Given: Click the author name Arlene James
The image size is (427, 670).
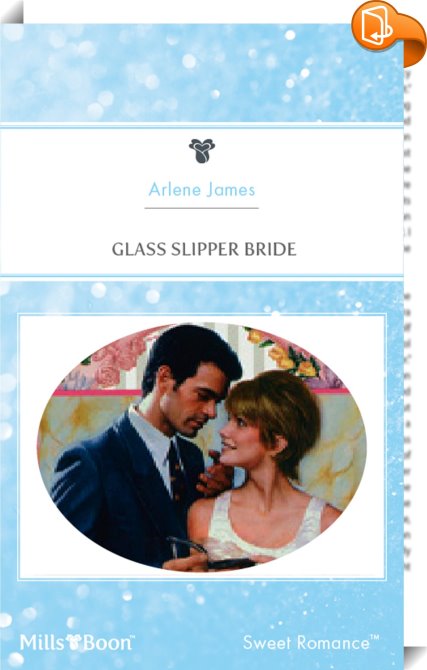Looking at the screenshot, I should pos(202,190).
